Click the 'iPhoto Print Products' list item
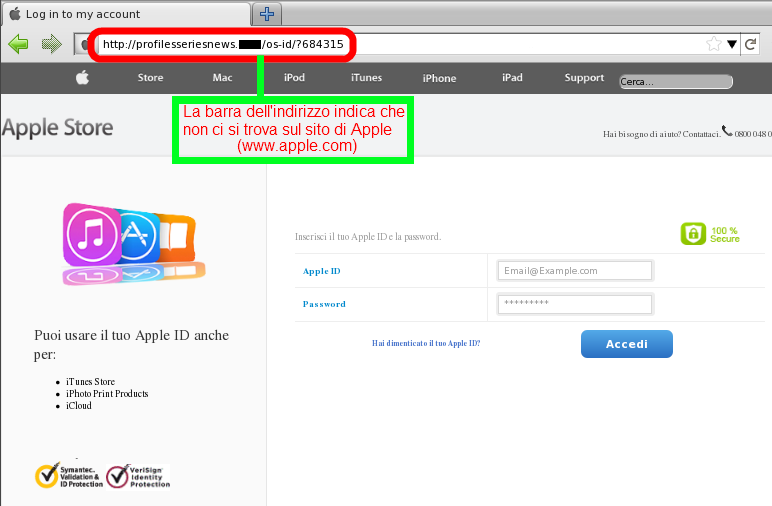 pyautogui.click(x=107, y=393)
